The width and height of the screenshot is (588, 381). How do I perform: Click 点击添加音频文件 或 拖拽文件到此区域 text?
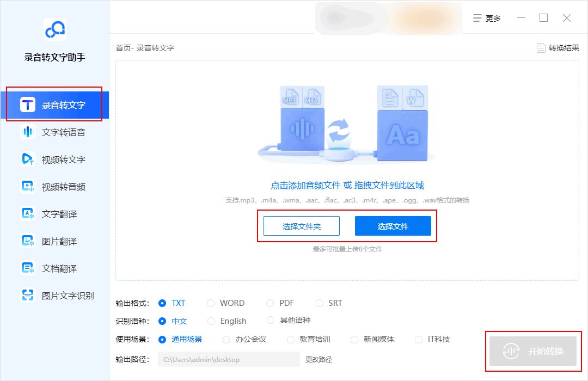[x=347, y=185]
